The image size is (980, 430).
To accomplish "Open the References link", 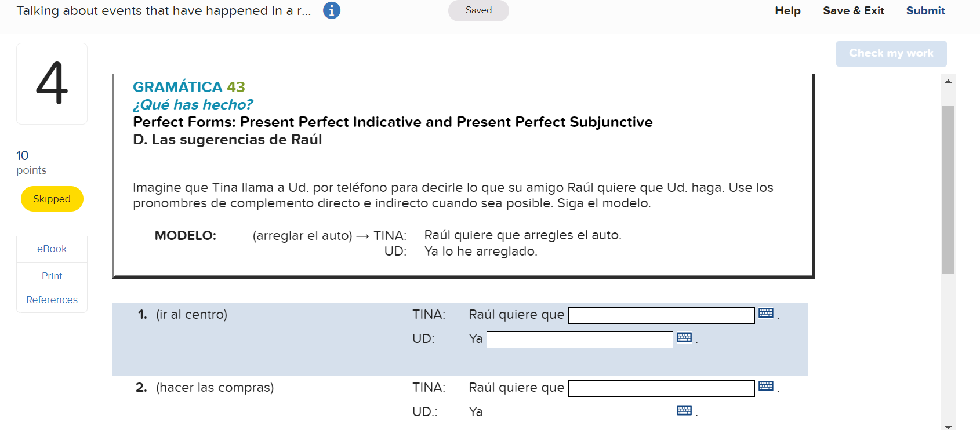I will [x=52, y=300].
